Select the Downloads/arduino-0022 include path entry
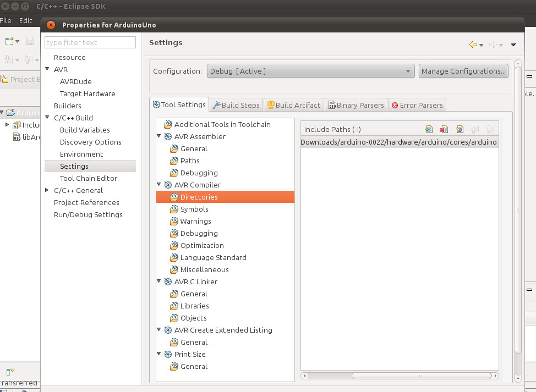The image size is (536, 392). click(x=399, y=142)
